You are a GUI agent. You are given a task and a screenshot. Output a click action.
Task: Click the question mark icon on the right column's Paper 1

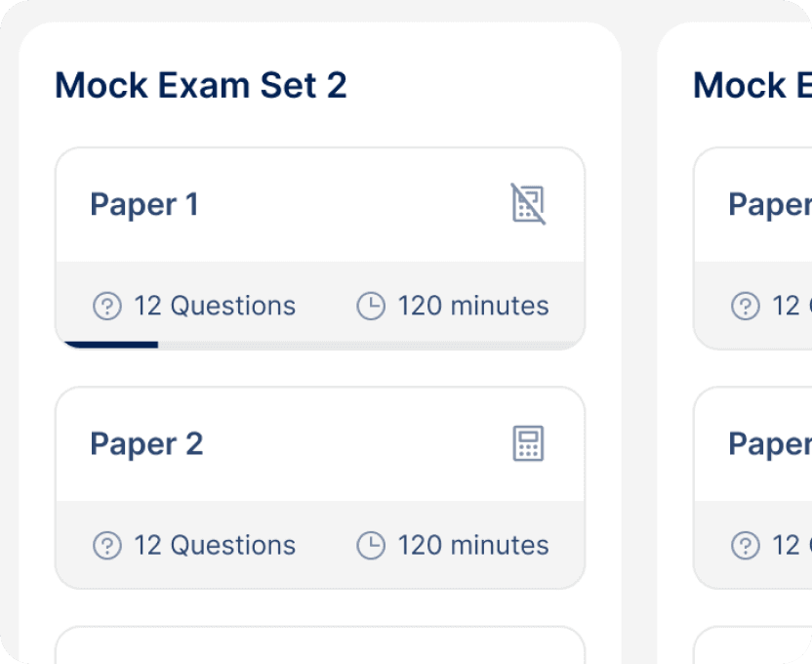[745, 306]
